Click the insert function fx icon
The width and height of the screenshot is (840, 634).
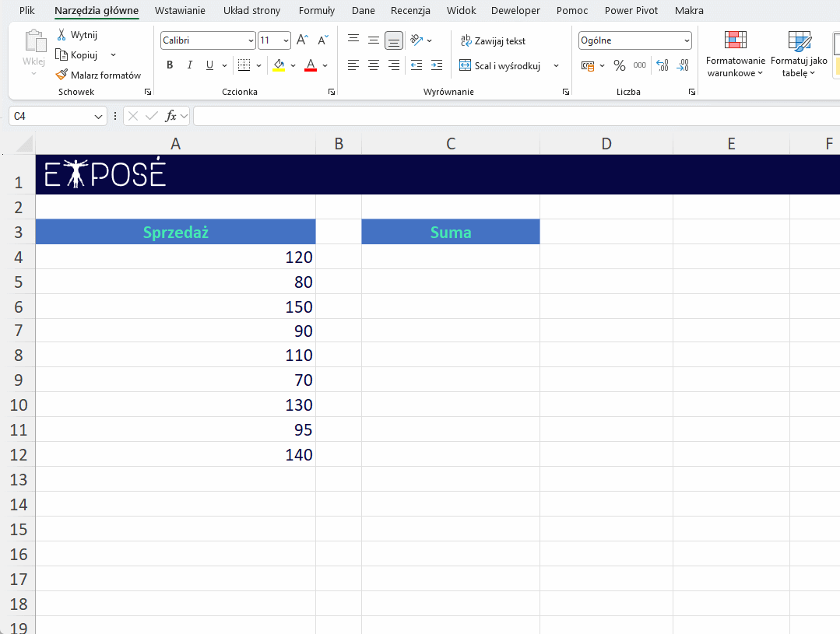coord(170,116)
